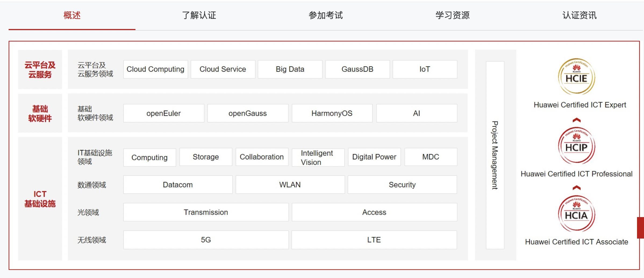The image size is (644, 278).
Task: Click the ICT基础设施 category heading
Action: tap(40, 199)
